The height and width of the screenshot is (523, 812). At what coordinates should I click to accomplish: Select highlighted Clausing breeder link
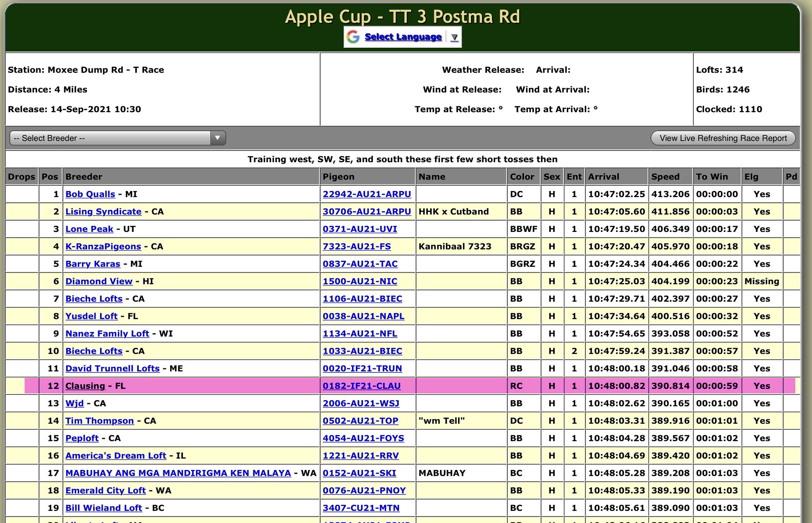(x=85, y=386)
